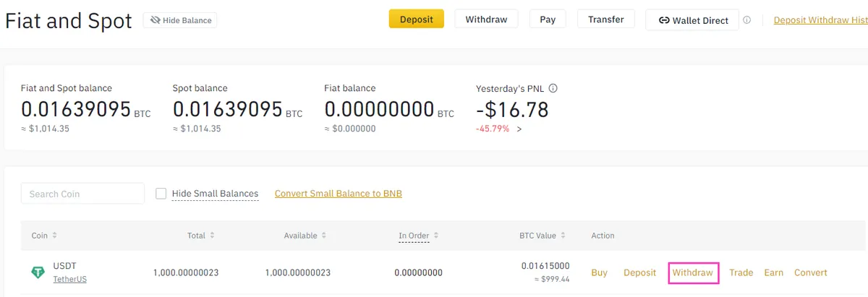Viewport: 868px width, 297px height.
Task: Click the Search Coin input field
Action: pyautogui.click(x=83, y=194)
